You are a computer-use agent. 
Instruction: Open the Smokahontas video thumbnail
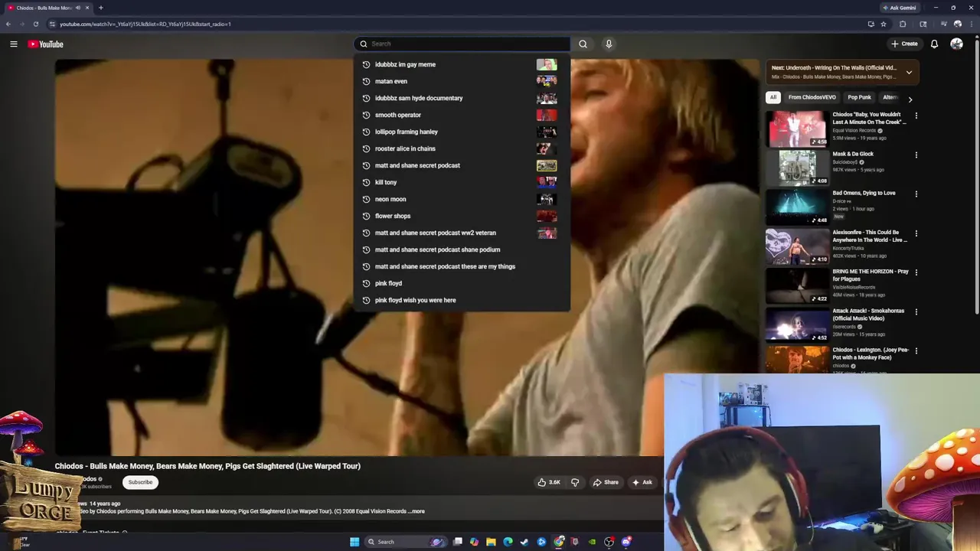click(797, 324)
